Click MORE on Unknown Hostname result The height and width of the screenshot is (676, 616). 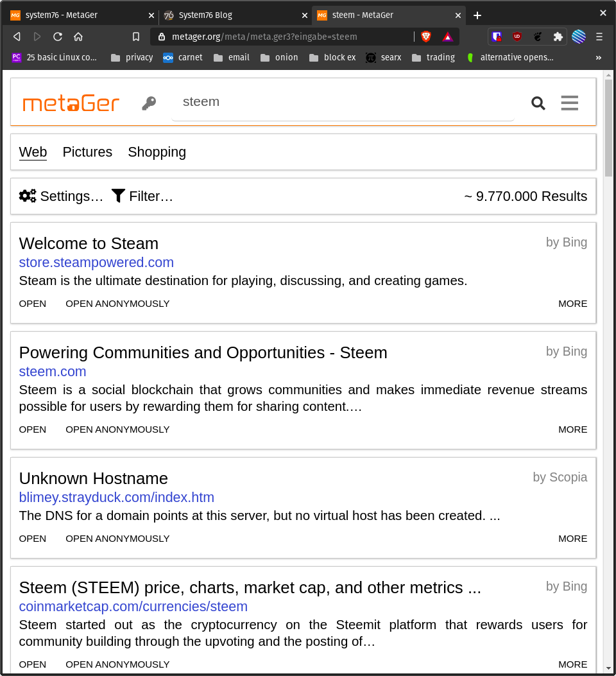573,539
